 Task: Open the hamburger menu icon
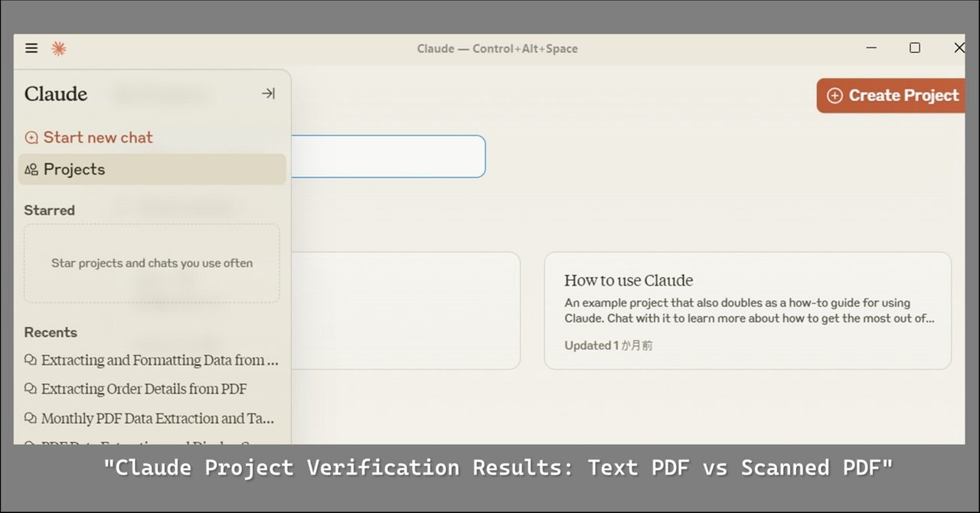[31, 48]
